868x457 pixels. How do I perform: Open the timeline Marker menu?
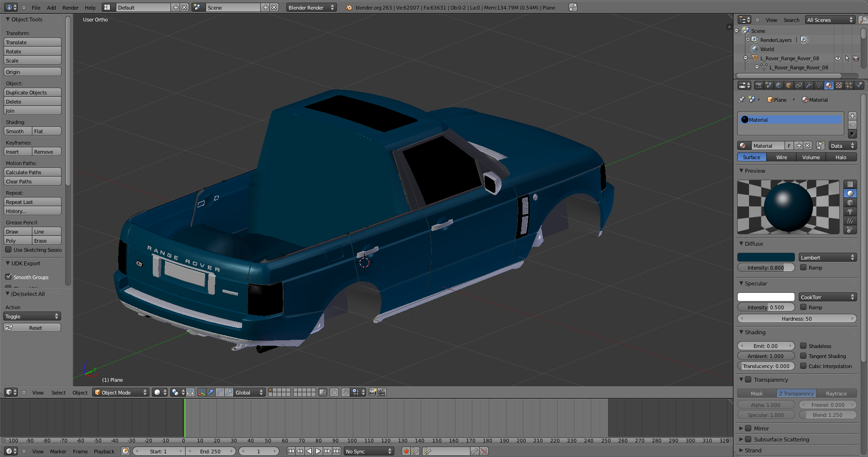point(58,451)
